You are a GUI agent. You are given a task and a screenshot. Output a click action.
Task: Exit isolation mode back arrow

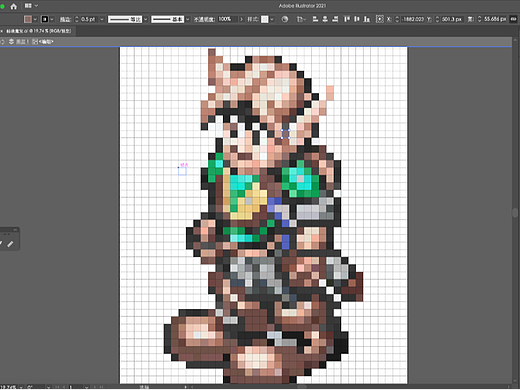tap(3, 42)
